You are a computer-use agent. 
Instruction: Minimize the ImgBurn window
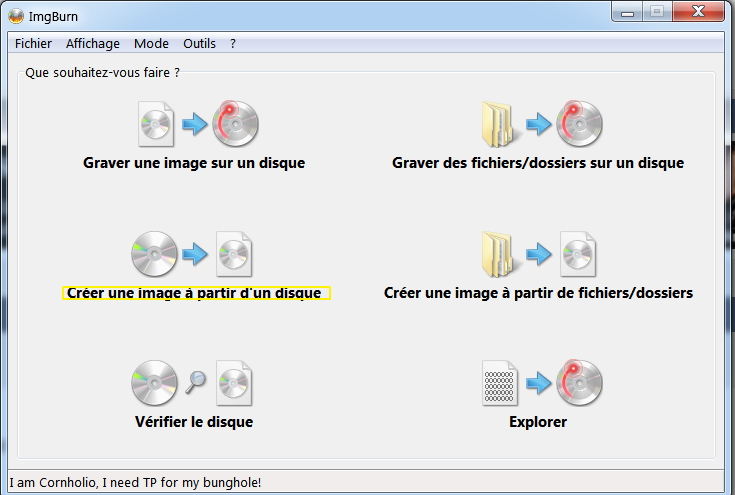click(x=628, y=12)
